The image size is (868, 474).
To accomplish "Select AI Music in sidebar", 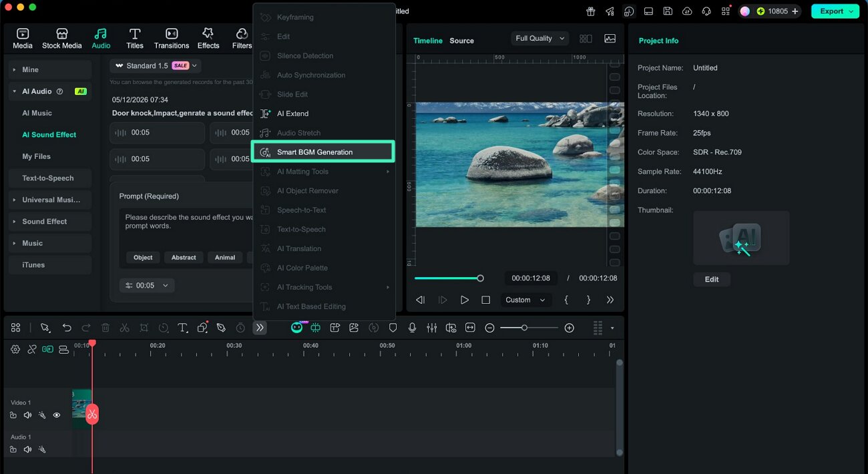I will coord(37,113).
